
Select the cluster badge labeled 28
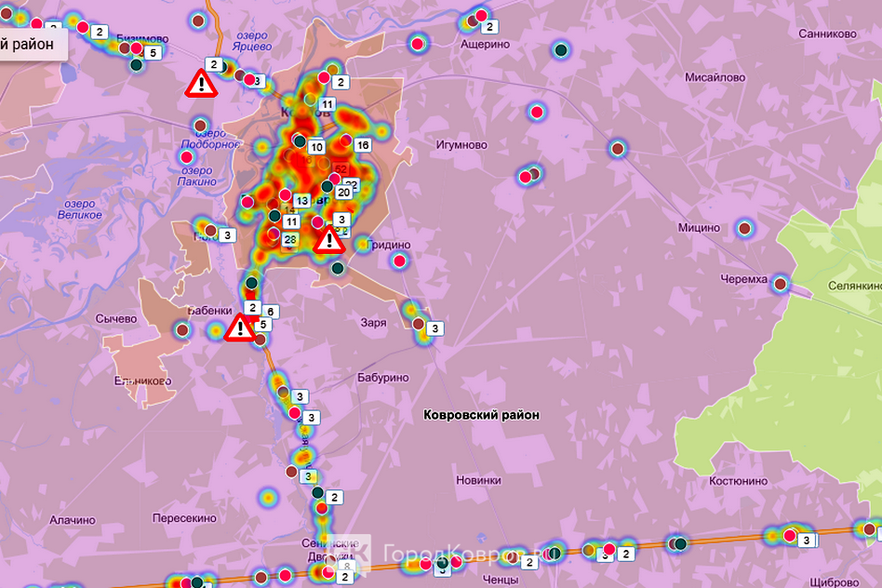point(290,240)
